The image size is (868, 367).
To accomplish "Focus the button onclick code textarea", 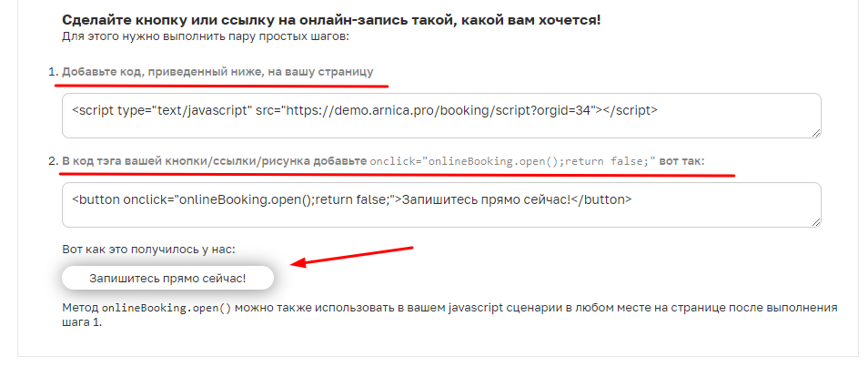I will [441, 205].
